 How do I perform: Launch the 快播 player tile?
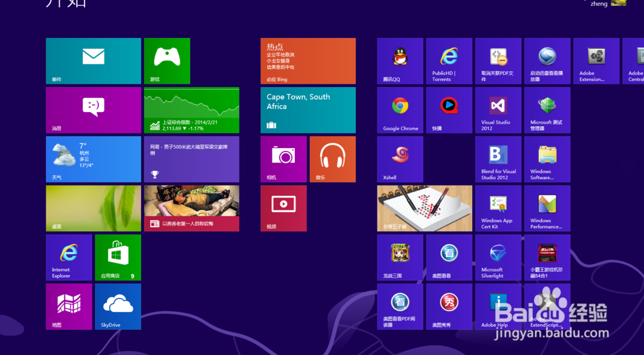(449, 110)
